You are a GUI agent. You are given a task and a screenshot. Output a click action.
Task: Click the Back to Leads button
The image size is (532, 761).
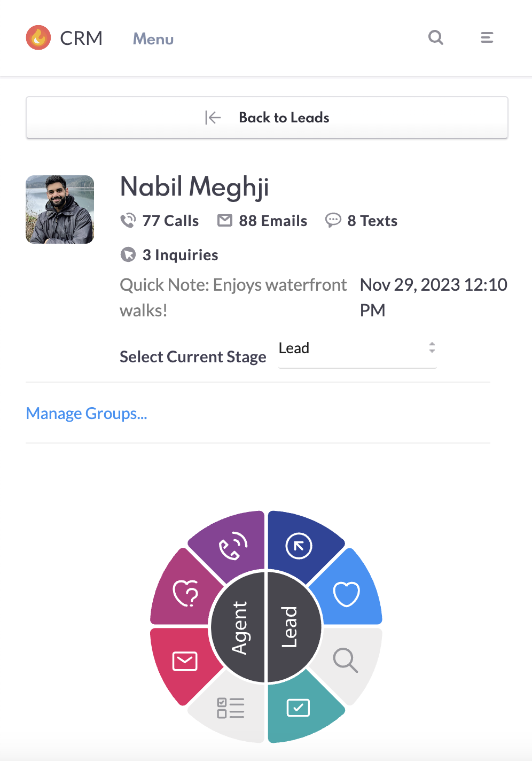click(267, 118)
